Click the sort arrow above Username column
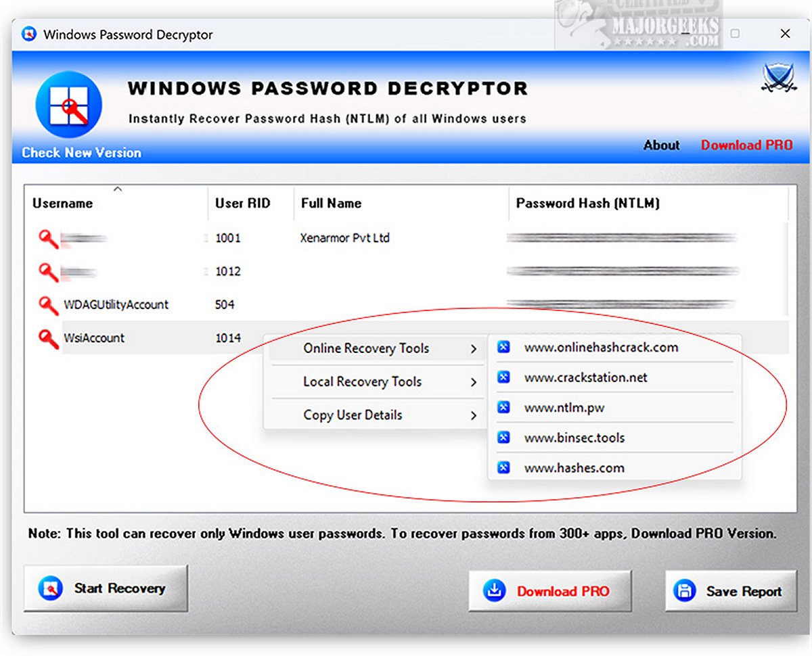The image size is (812, 656). click(117, 189)
